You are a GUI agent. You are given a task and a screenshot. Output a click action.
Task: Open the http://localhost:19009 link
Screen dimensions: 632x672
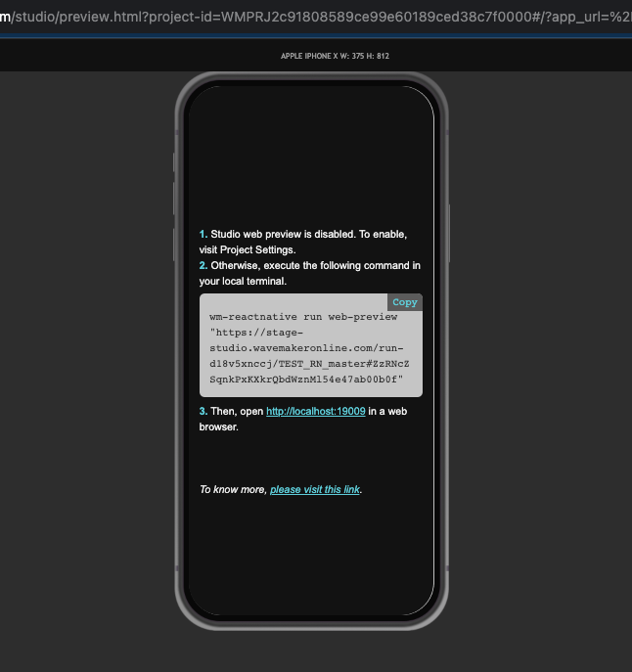coord(315,412)
